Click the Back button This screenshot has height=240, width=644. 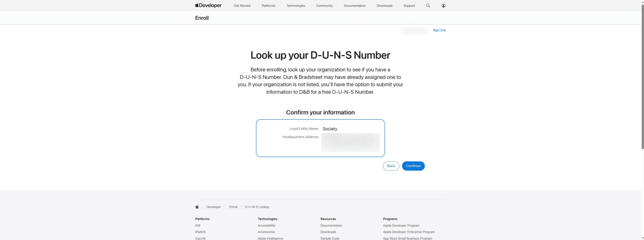391,166
